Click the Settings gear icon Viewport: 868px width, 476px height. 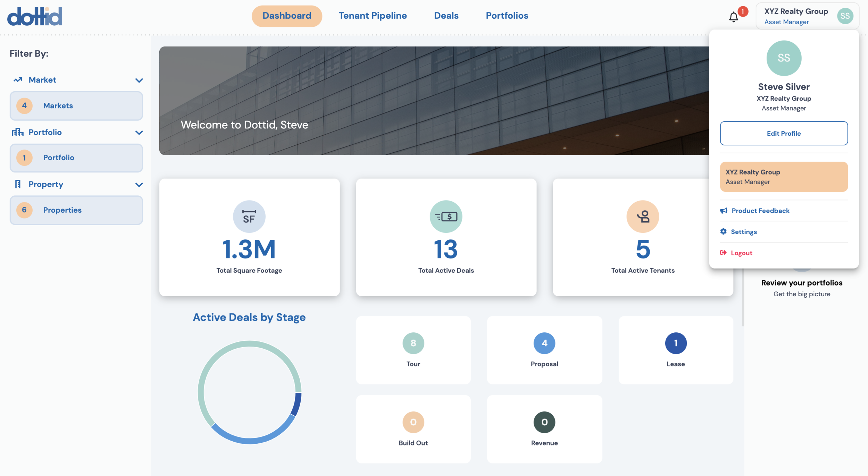pyautogui.click(x=723, y=231)
